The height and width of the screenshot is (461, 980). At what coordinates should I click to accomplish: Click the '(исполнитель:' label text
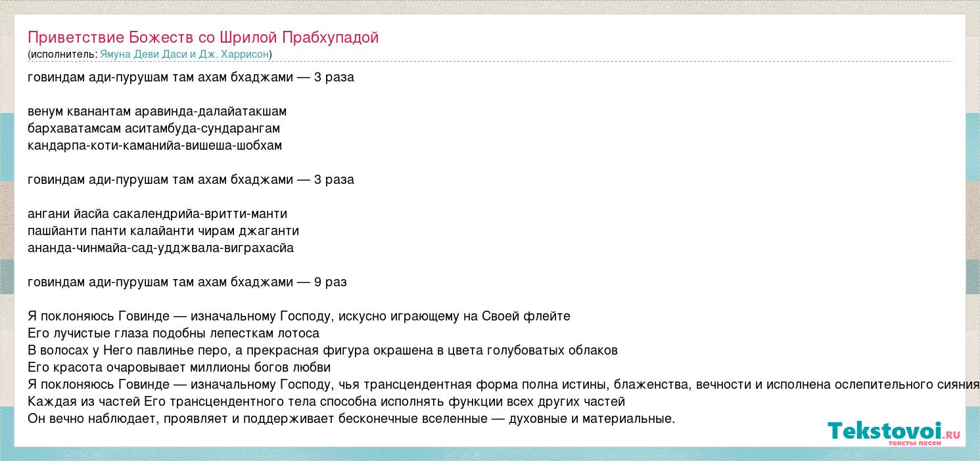pyautogui.click(x=62, y=55)
